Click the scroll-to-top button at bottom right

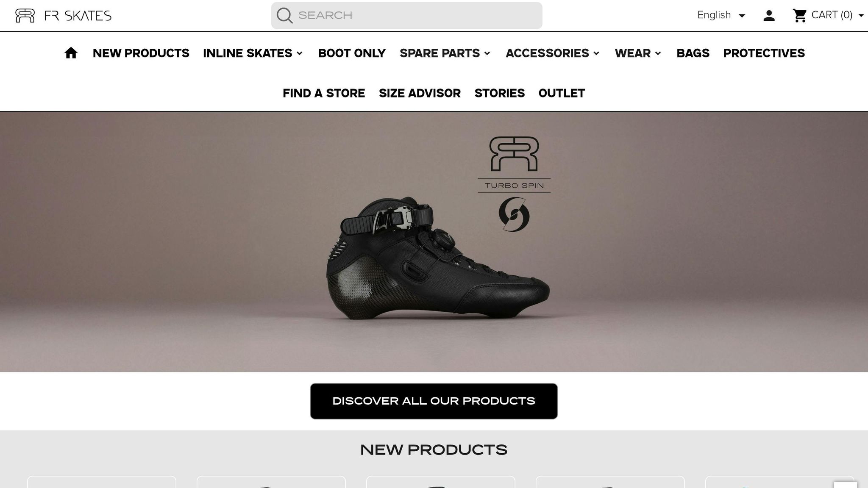click(845, 485)
